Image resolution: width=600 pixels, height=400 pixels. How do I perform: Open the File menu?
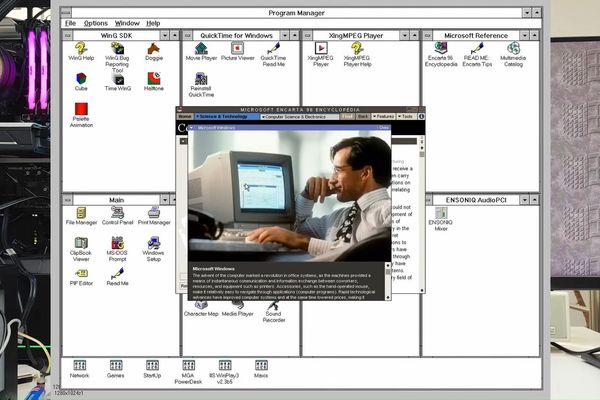click(x=70, y=23)
